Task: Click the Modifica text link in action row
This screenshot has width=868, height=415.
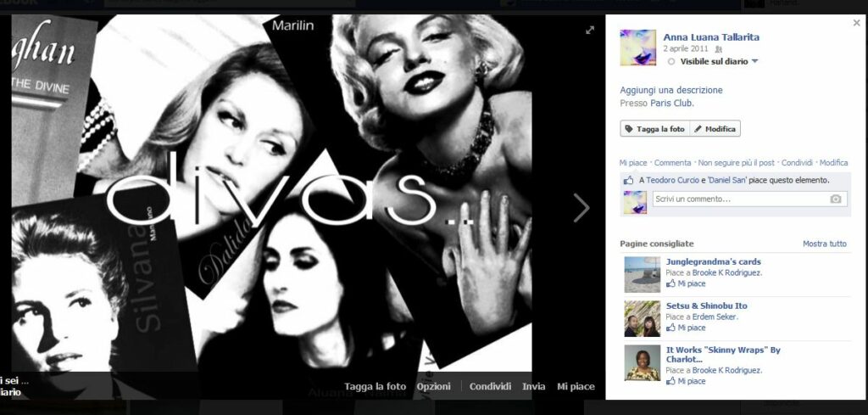Action: click(834, 163)
